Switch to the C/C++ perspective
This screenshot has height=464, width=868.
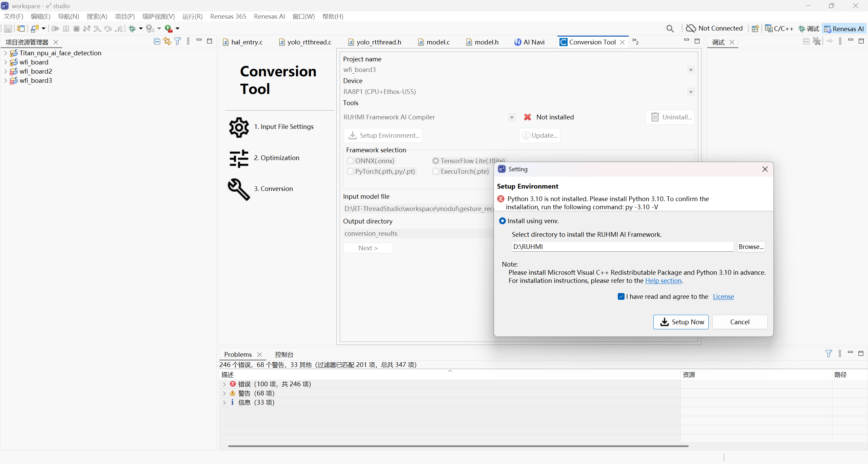click(x=779, y=29)
